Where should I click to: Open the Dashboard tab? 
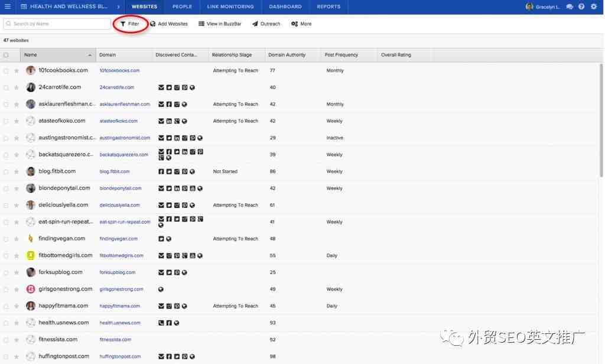point(285,6)
